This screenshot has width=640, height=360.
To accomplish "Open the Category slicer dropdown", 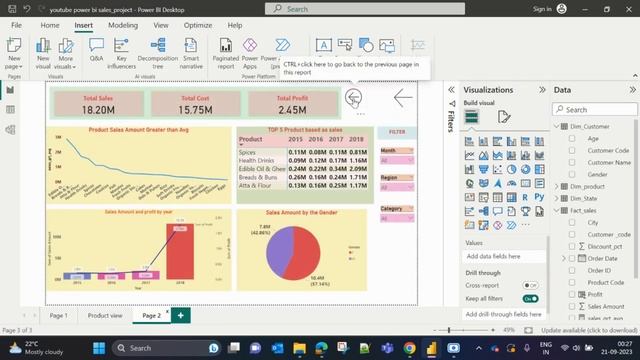I will (x=397, y=218).
